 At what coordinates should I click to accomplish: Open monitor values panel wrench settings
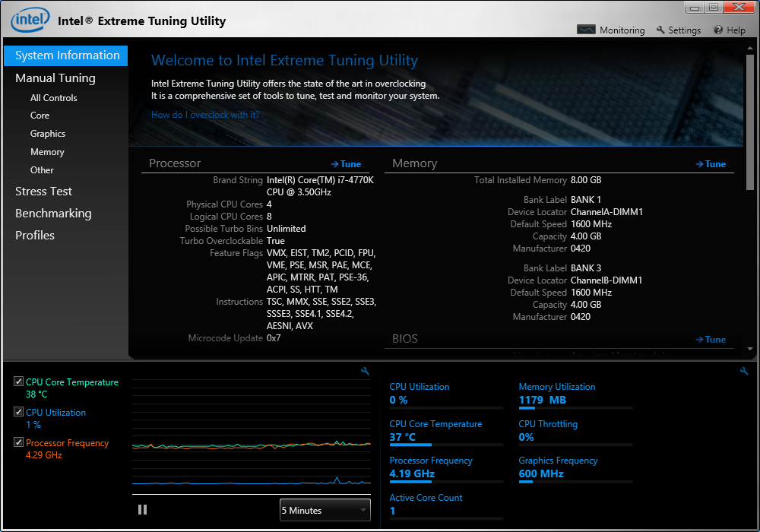[x=744, y=371]
